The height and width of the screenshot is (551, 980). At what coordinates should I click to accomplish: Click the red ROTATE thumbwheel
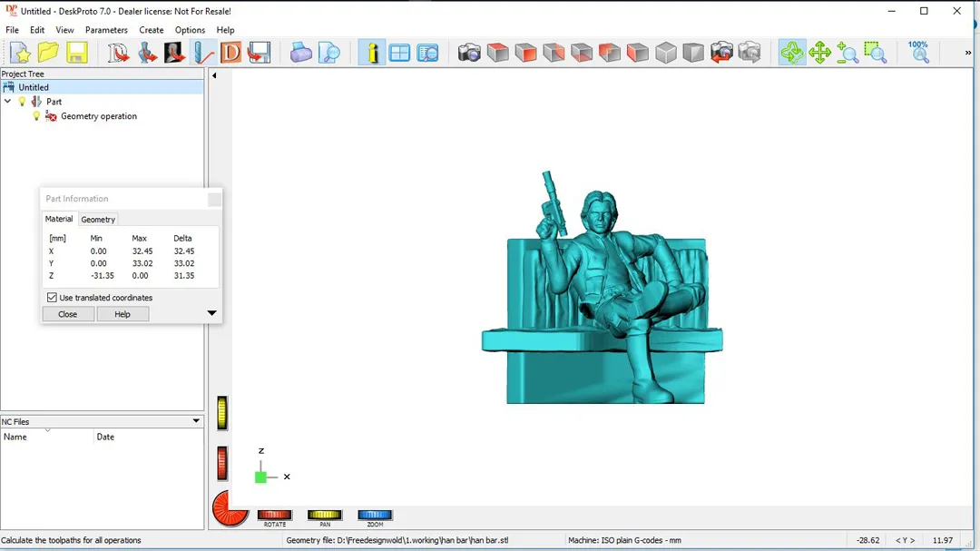(x=274, y=515)
